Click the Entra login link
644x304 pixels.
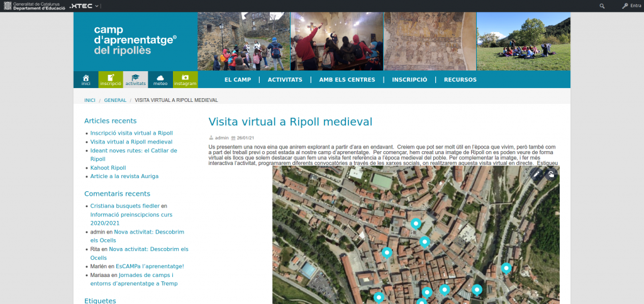tap(631, 6)
